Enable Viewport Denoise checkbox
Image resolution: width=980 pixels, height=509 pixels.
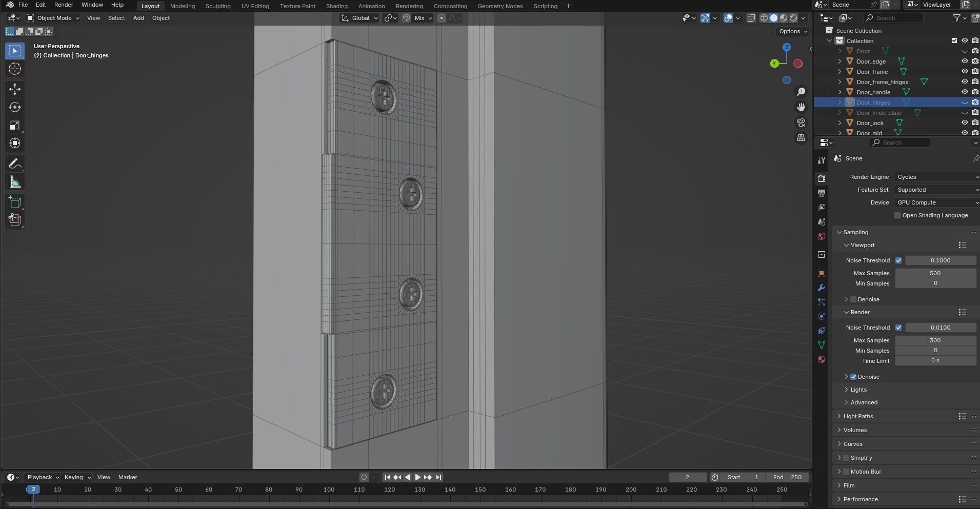coord(853,299)
